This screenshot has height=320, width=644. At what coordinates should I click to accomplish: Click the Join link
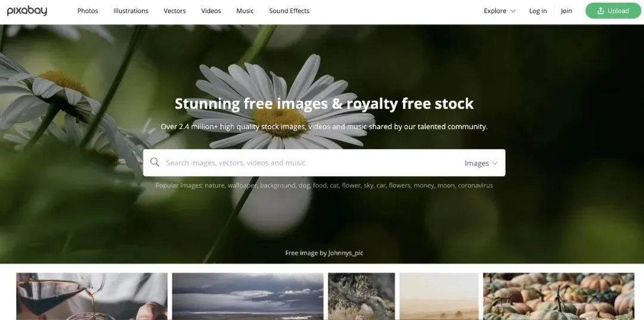tap(566, 11)
